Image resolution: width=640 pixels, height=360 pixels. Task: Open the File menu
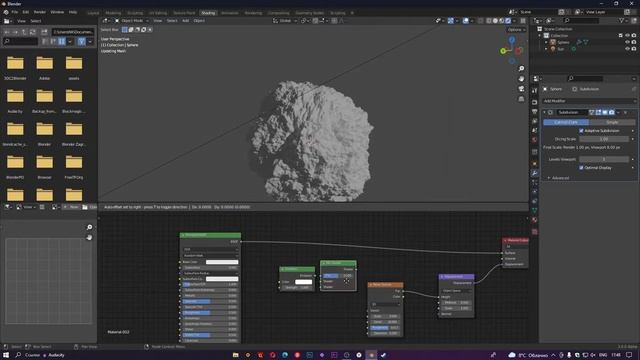click(x=15, y=12)
